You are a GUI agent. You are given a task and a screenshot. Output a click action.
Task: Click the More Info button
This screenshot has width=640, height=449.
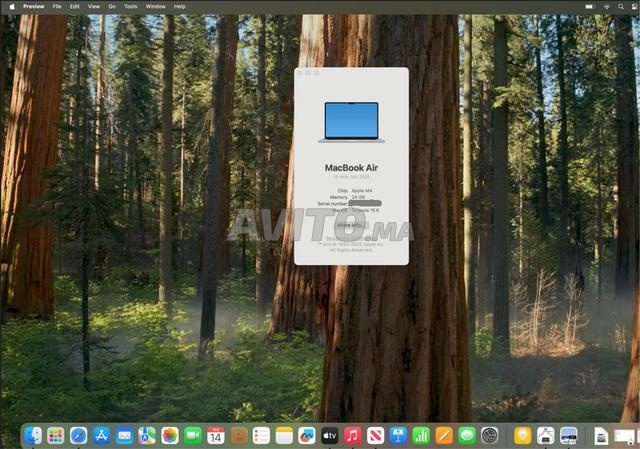(x=350, y=225)
